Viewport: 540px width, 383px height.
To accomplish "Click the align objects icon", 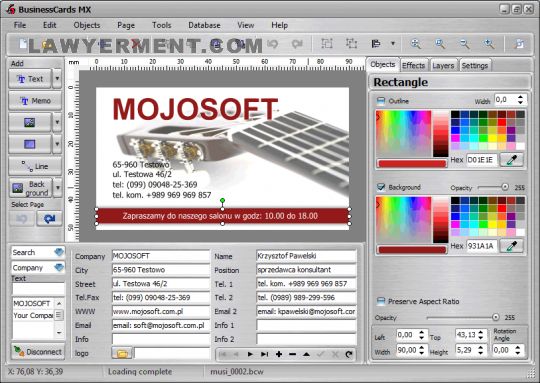I will coord(376,44).
